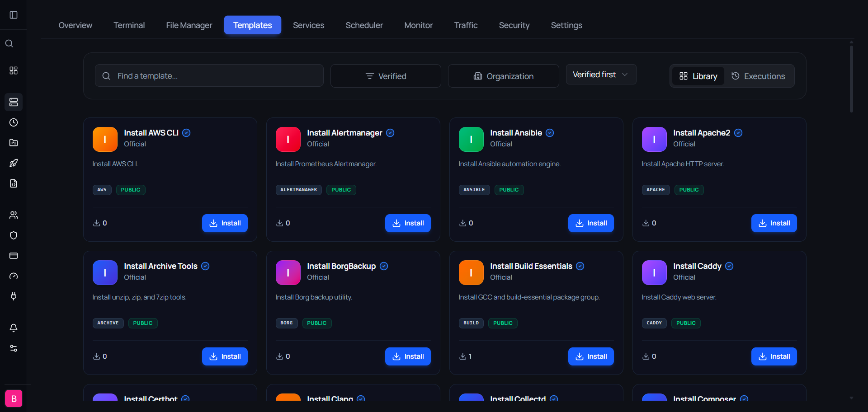Viewport: 868px width, 412px height.
Task: Open the Verified first sort dropdown
Action: (x=601, y=75)
